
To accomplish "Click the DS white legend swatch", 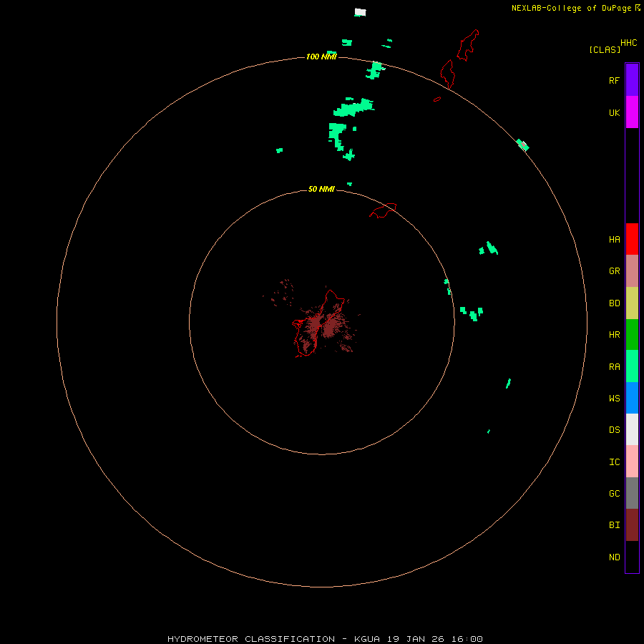I will [632, 429].
